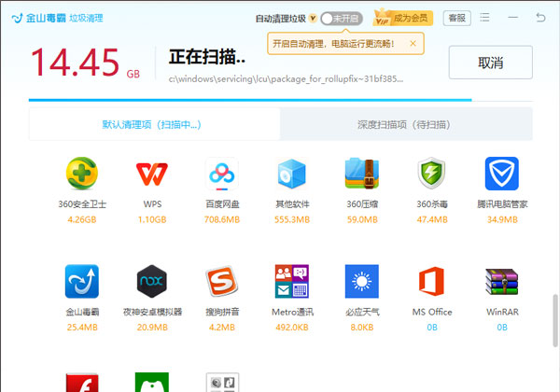Click the 20.9MB size under 夜神安卓模拟器
The image size is (560, 392).
coord(152,328)
